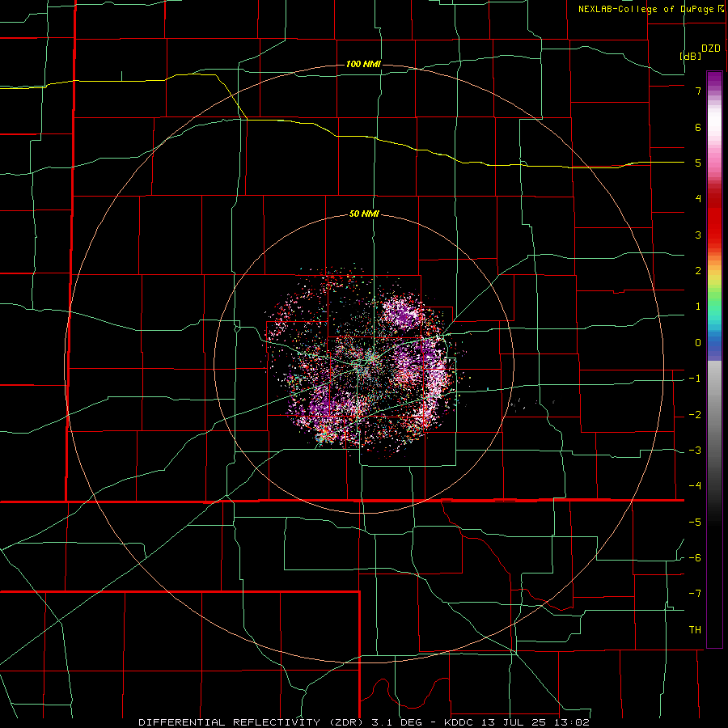Viewport: 728px width, 728px height.
Task: Pick the -1 value on the color scale
Action: coord(695,379)
